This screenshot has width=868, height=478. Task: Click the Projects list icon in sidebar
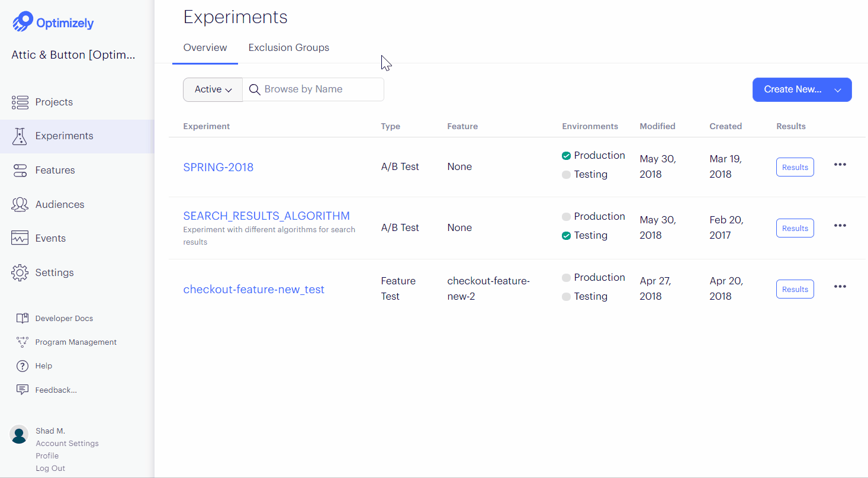coord(20,102)
